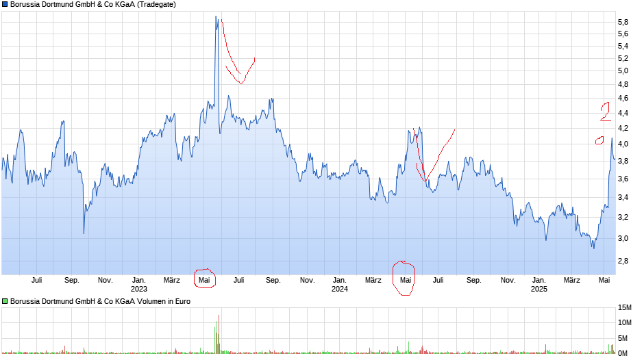Click the 4,8 price axis label
This screenshot has width=644, height=360.
(x=623, y=85)
